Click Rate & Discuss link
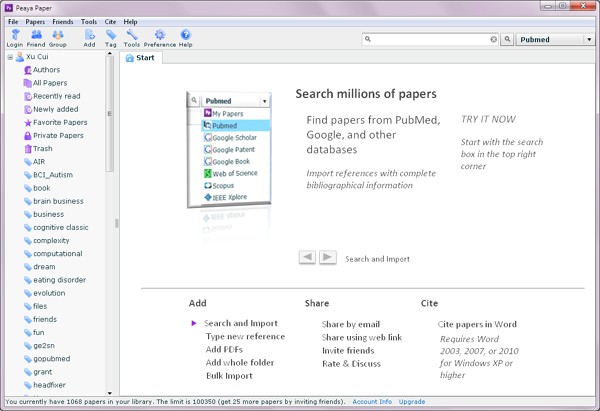This screenshot has width=600, height=411. pyautogui.click(x=351, y=364)
